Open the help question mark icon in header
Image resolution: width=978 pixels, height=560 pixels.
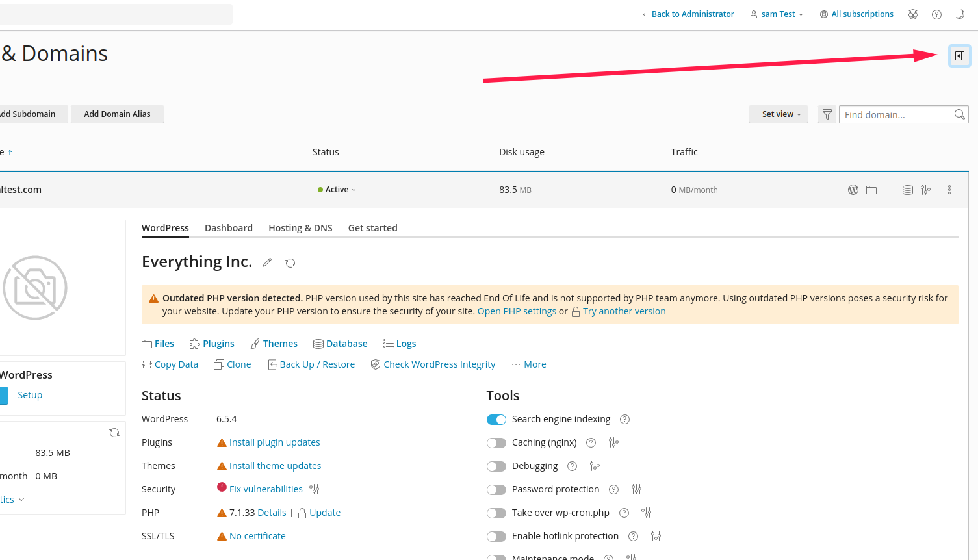click(936, 14)
